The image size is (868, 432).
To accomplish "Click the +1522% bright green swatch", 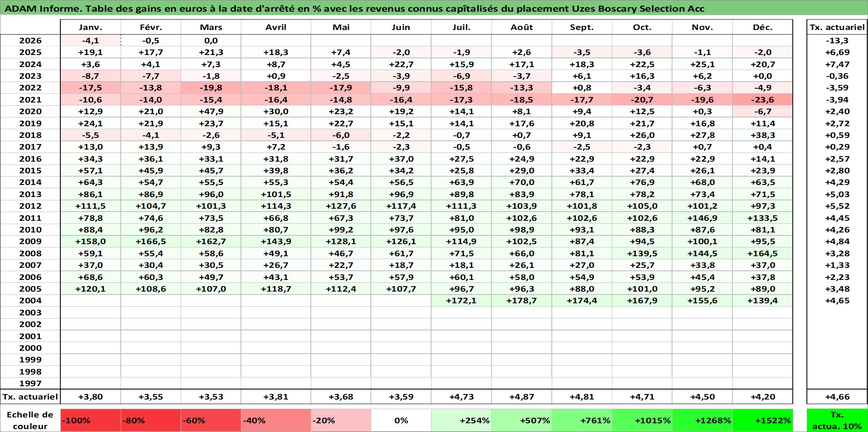I will 763,420.
